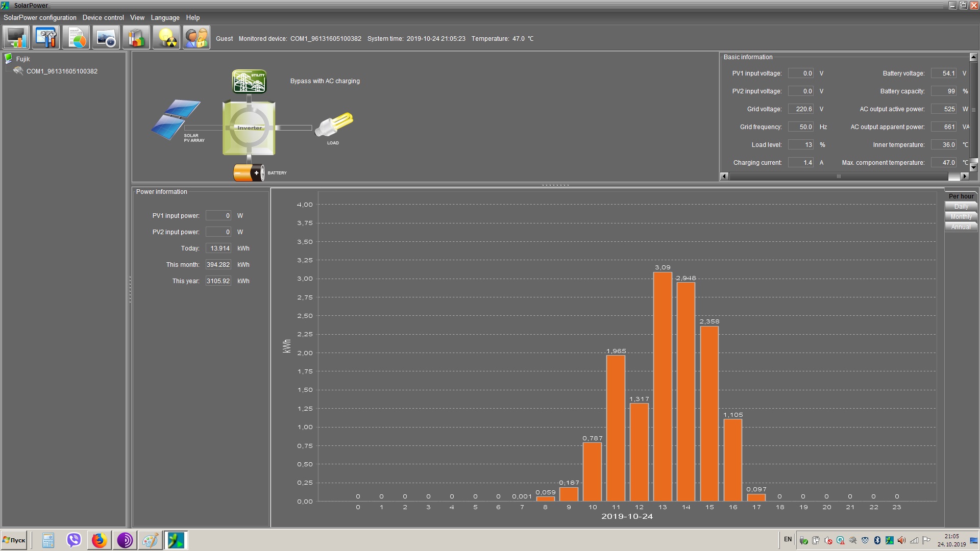This screenshot has height=551, width=980.
Task: Switch chart to Monthly view
Action: click(x=961, y=217)
